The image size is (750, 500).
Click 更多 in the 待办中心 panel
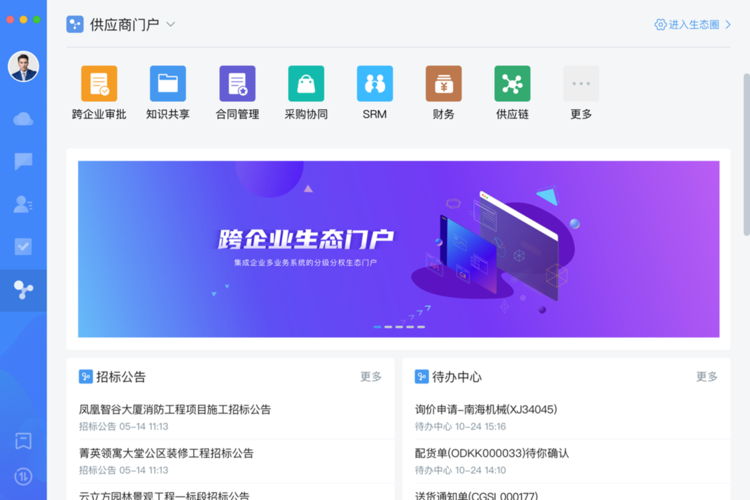tap(707, 377)
